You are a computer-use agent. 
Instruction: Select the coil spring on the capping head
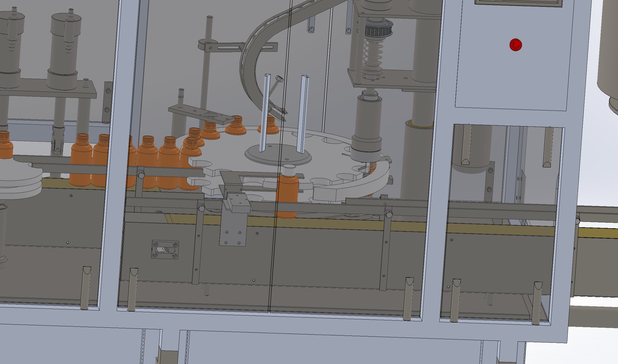(373, 55)
